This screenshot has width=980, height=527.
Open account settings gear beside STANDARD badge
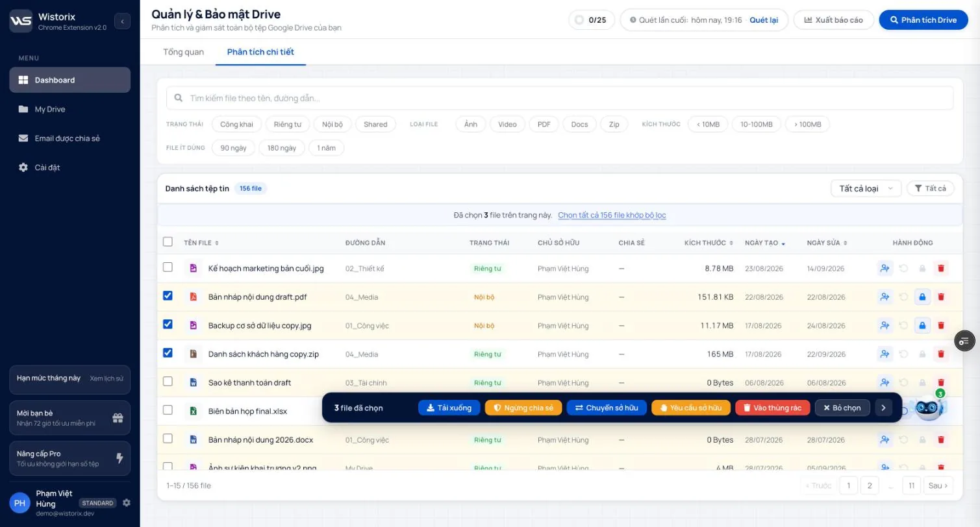(x=127, y=503)
